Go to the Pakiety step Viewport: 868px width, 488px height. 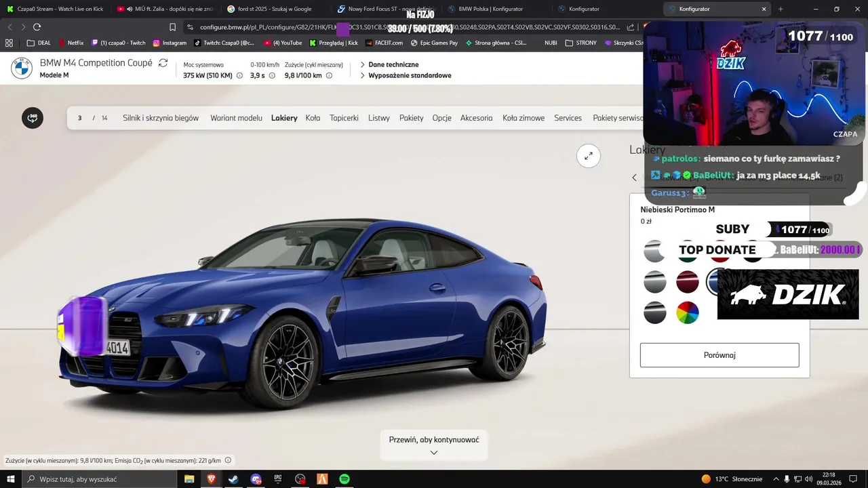pyautogui.click(x=411, y=118)
